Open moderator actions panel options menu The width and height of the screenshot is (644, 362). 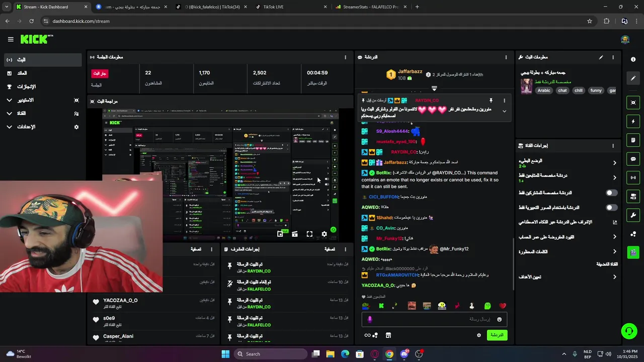[x=345, y=249]
